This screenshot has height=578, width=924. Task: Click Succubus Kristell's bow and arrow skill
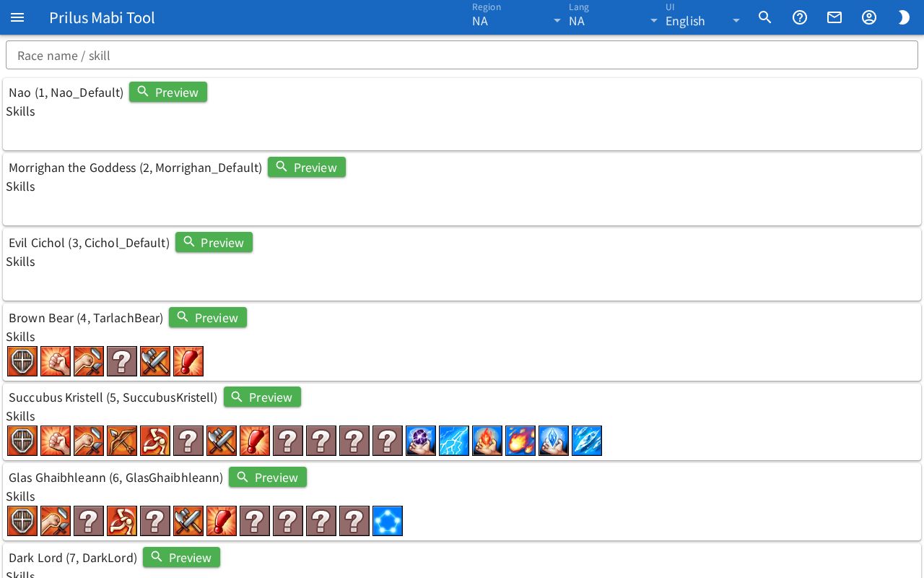point(122,441)
